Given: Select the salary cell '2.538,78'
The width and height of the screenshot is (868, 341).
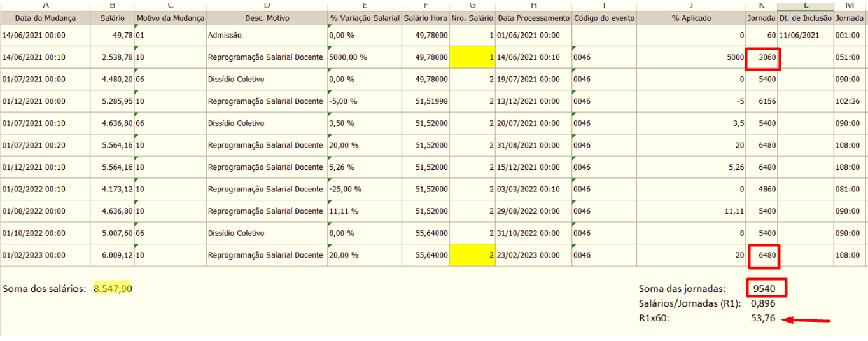Looking at the screenshot, I should (113, 57).
